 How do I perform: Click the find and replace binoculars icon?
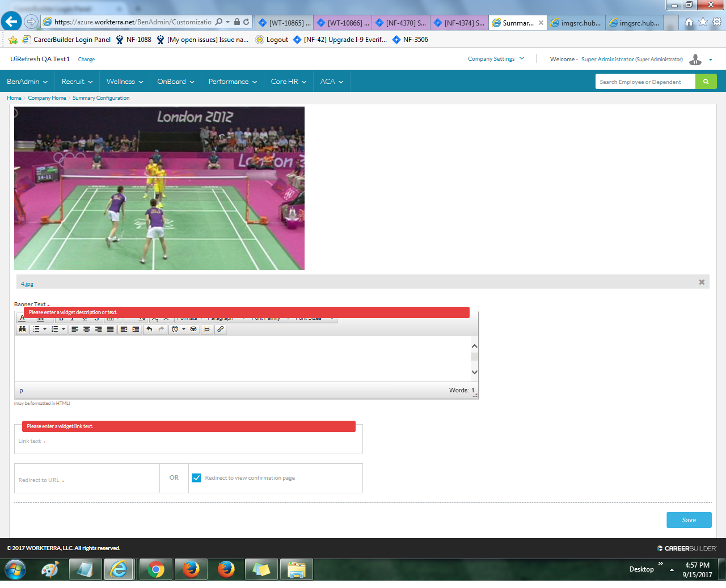22,329
